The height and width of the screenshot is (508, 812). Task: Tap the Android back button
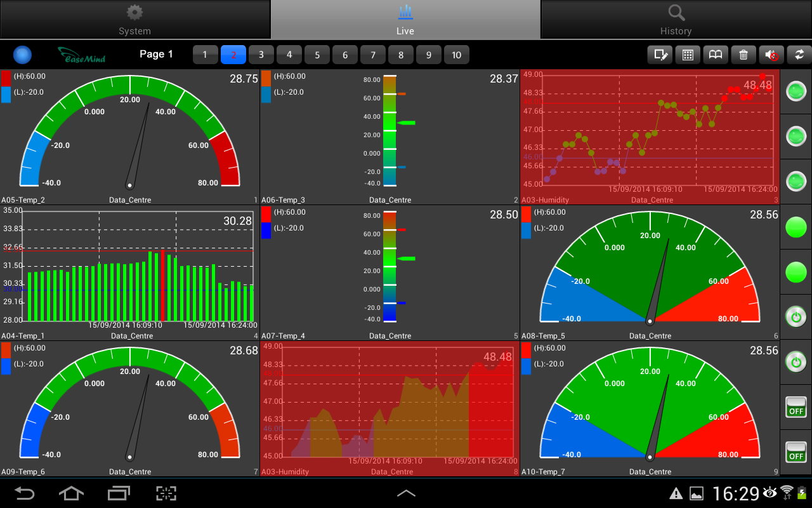click(x=24, y=493)
